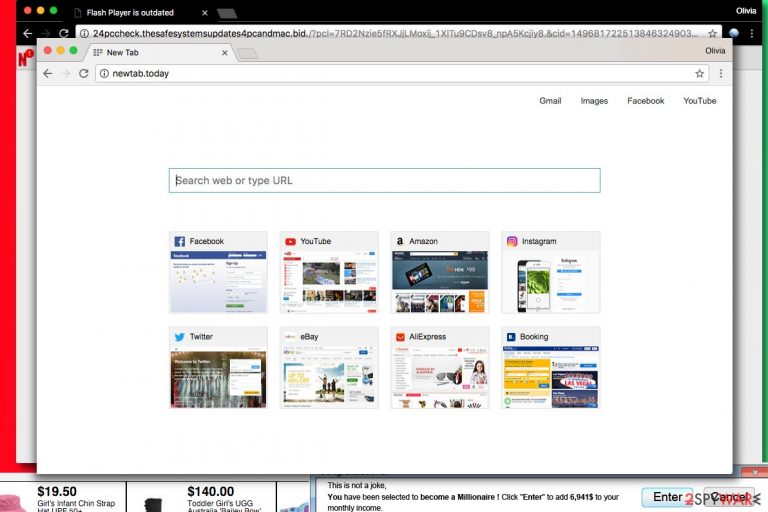Screen dimensions: 768x512
Task: Close the Flash Player is outdated tab
Action: 205,13
